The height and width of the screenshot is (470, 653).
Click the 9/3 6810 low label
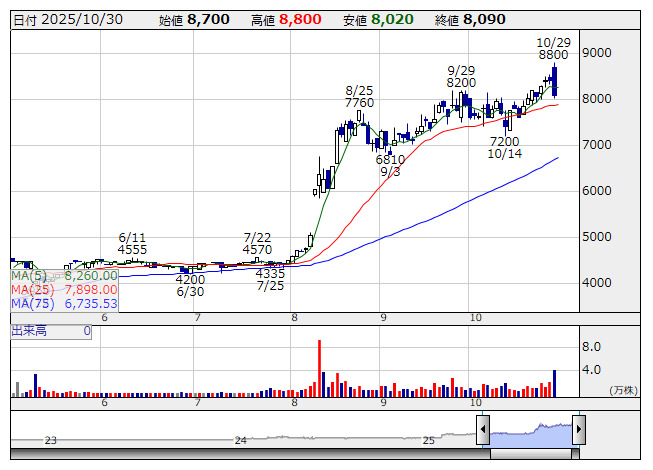pyautogui.click(x=390, y=166)
